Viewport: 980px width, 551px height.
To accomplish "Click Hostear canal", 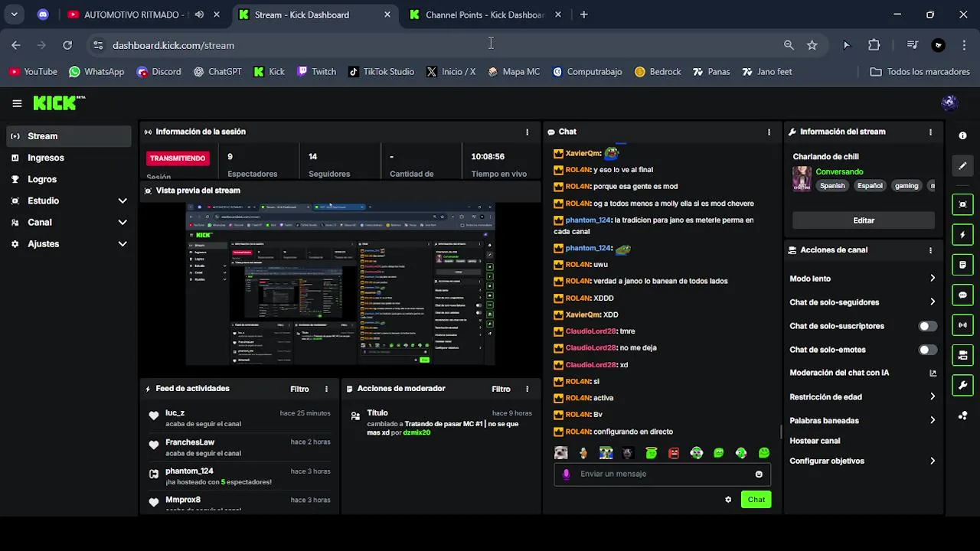I will pyautogui.click(x=815, y=441).
